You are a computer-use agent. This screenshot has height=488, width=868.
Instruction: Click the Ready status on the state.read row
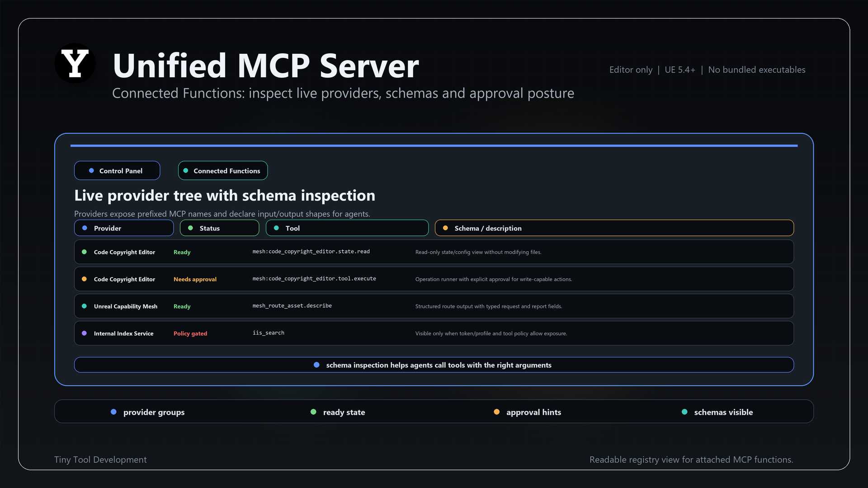pyautogui.click(x=182, y=252)
